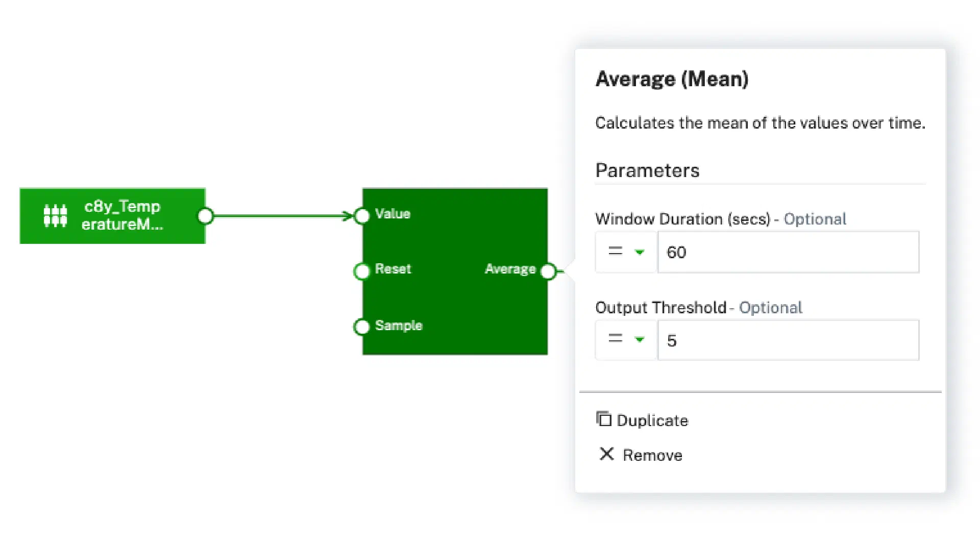Choose the Remove text option
Viewport: 980px width, 547px height.
pos(652,455)
